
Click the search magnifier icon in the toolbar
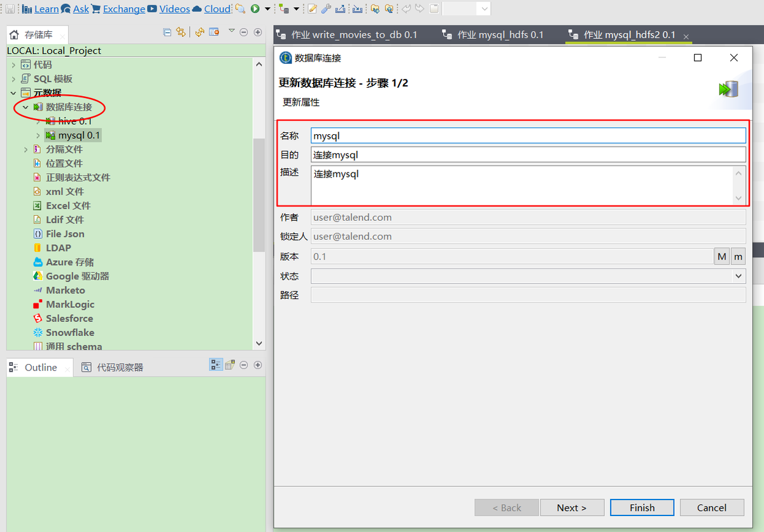pos(240,9)
